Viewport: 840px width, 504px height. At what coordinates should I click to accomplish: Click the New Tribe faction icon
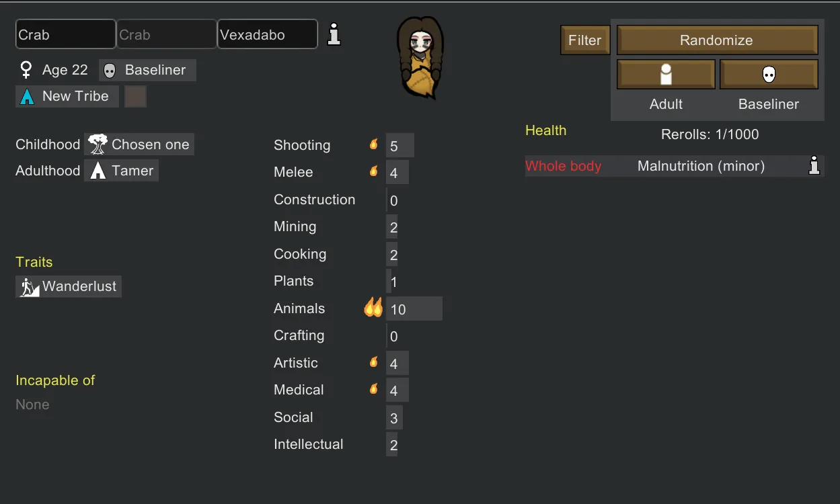click(x=27, y=96)
